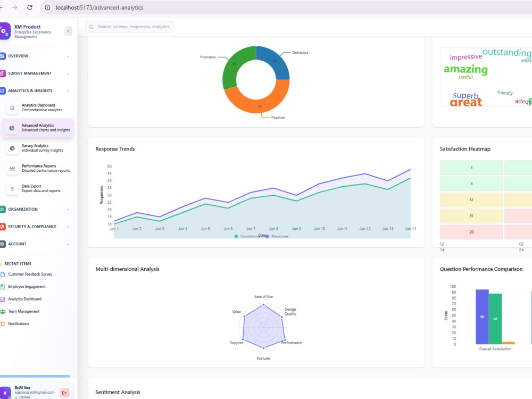
Task: Click the green Overall Satisfaction bar 88
Action: [495, 319]
